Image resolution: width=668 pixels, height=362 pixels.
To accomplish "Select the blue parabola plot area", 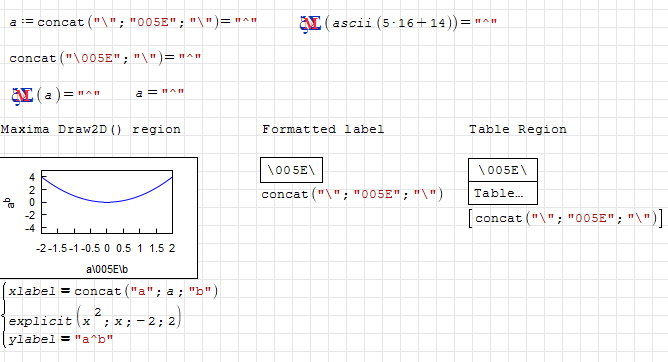I will [x=107, y=202].
